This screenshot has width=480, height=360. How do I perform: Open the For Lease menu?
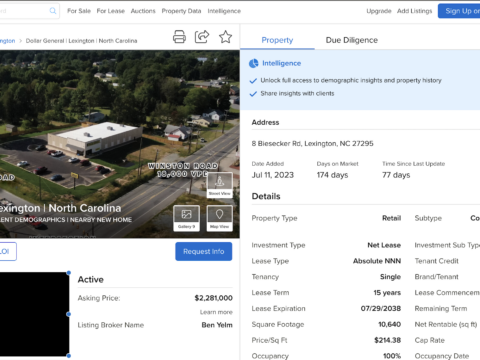click(x=111, y=11)
